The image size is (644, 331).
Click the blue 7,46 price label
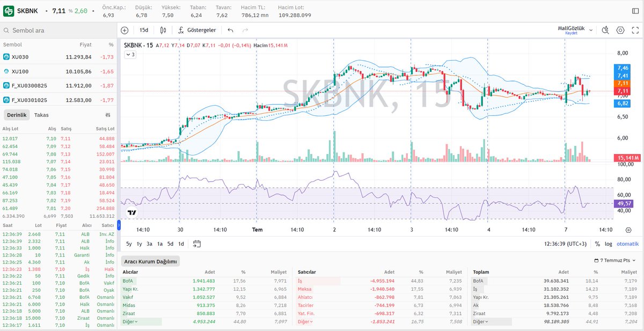click(x=623, y=68)
